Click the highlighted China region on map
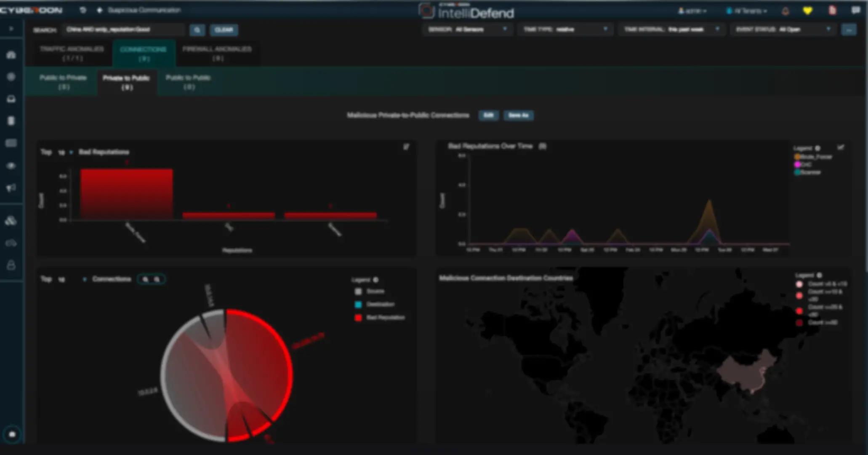 [x=747, y=373]
